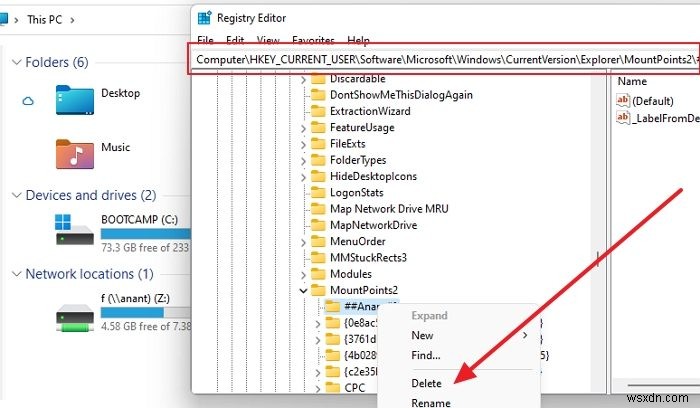Expand the FileExts registry key

click(x=303, y=144)
